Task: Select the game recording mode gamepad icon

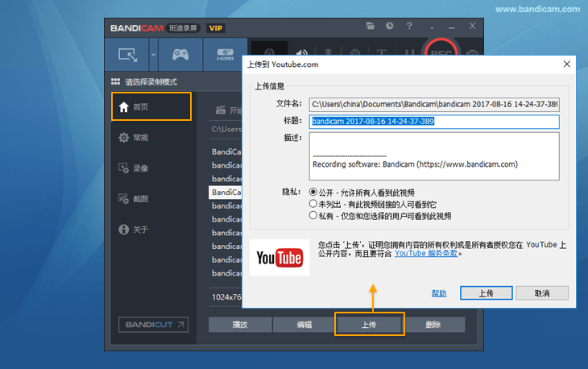Action: pyautogui.click(x=180, y=55)
